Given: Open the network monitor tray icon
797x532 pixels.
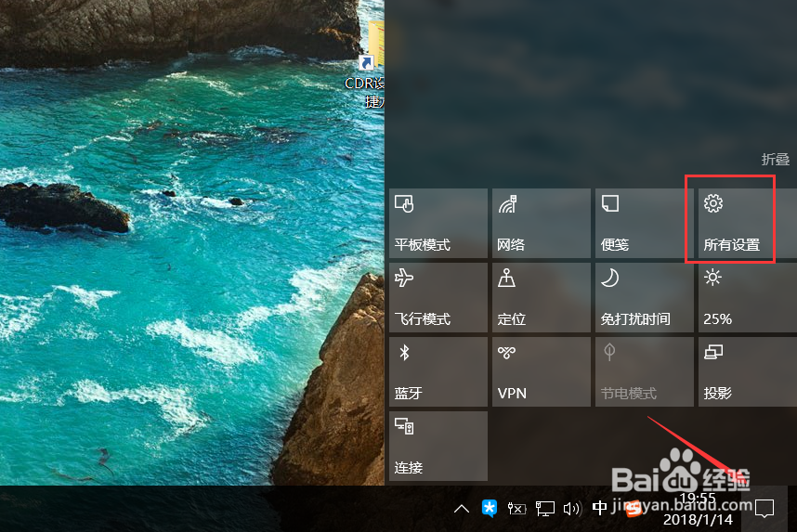Looking at the screenshot, I should tap(545, 509).
